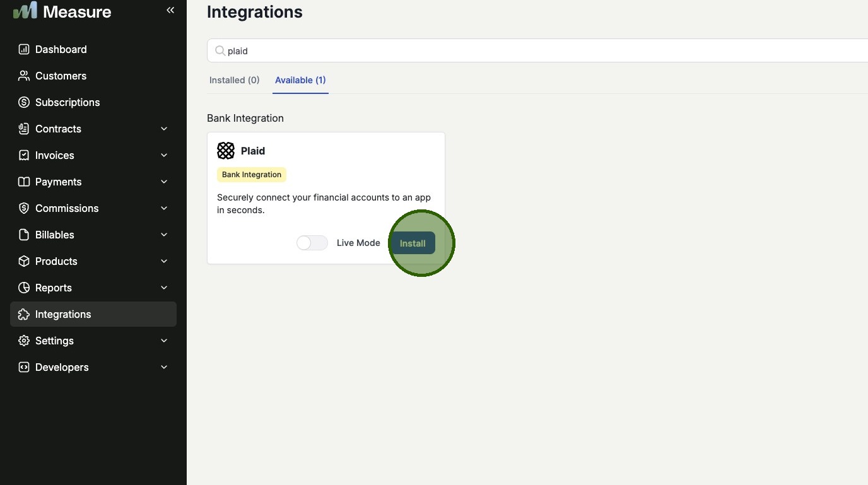Expand the Developers section chevron
The height and width of the screenshot is (485, 868).
(x=164, y=367)
